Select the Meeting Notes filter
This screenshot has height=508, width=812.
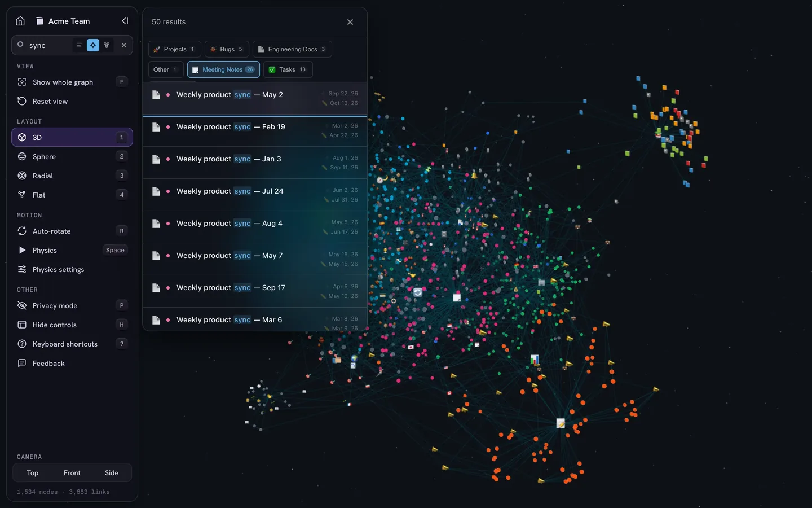(x=223, y=69)
